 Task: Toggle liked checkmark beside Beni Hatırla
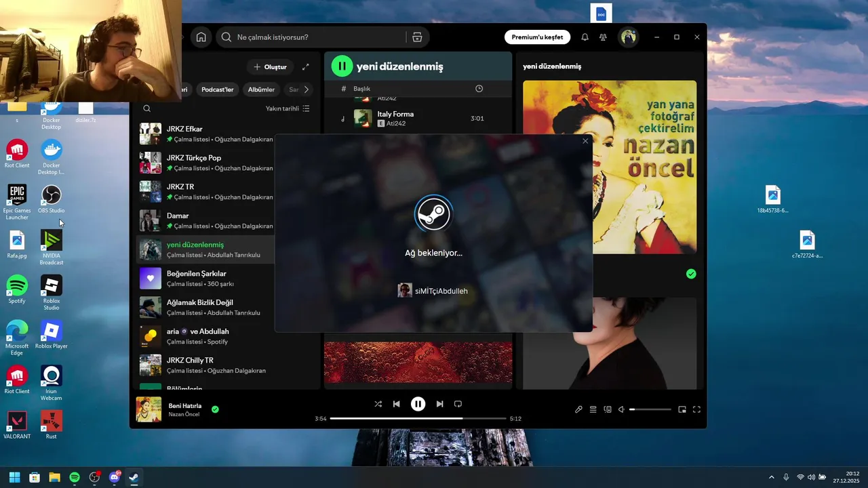(215, 409)
